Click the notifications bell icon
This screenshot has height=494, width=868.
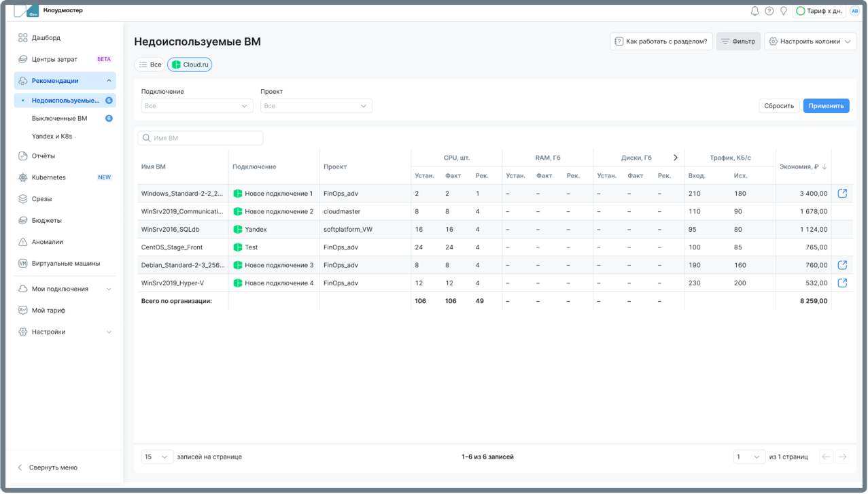(754, 11)
